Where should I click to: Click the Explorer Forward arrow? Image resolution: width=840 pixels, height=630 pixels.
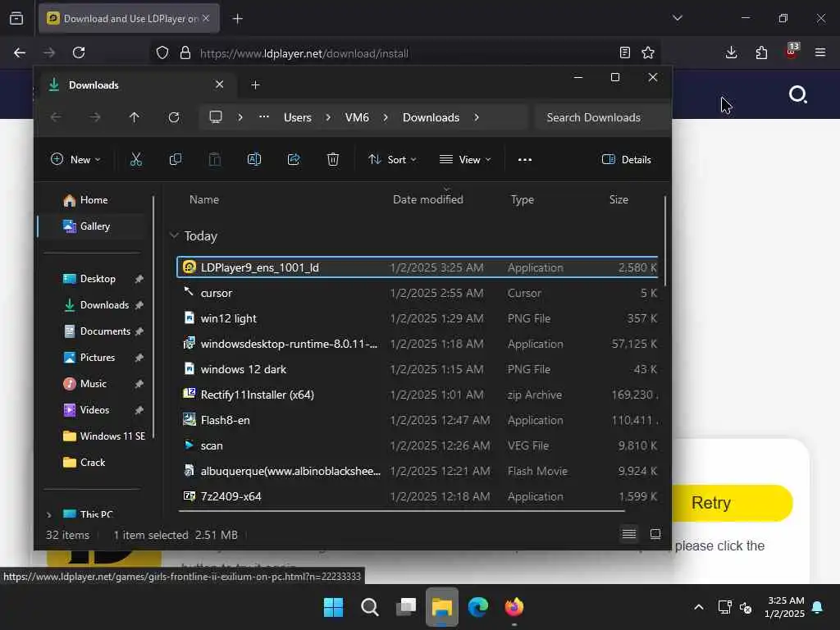coord(95,117)
